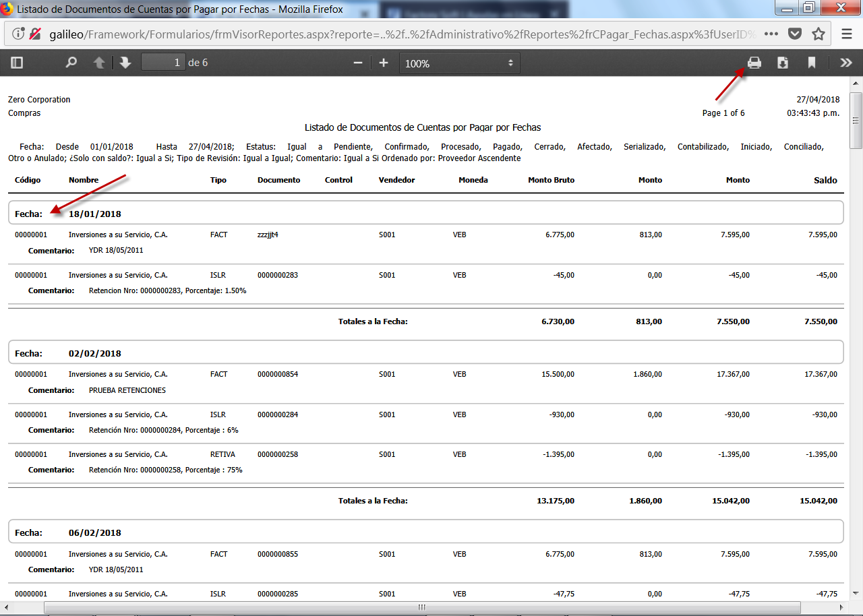Zoom out with the minus button
Viewport: 863px width, 616px height.
pyautogui.click(x=358, y=63)
